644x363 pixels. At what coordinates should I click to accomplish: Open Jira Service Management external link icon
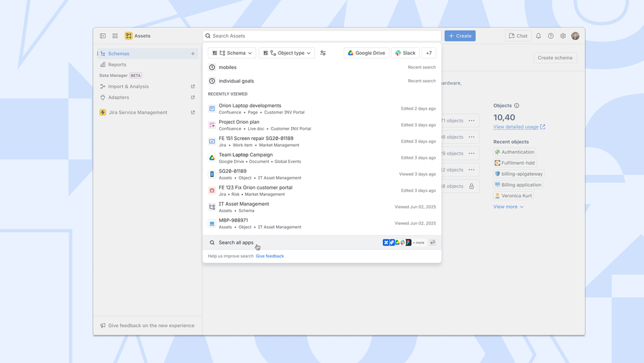coord(193,112)
